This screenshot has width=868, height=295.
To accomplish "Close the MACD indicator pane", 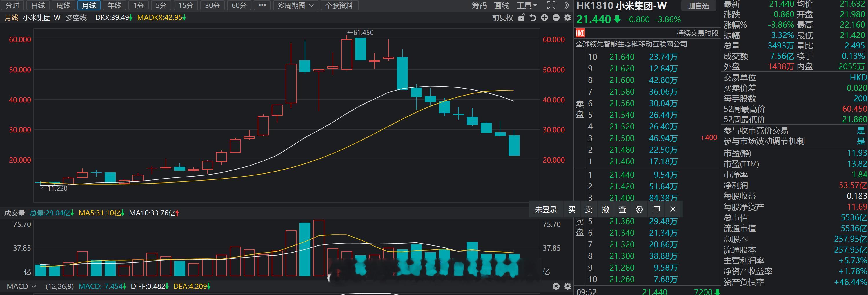I will pyautogui.click(x=556, y=286).
